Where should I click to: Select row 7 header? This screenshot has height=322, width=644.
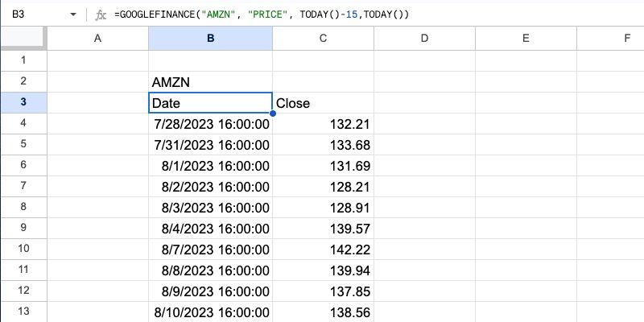(23, 186)
